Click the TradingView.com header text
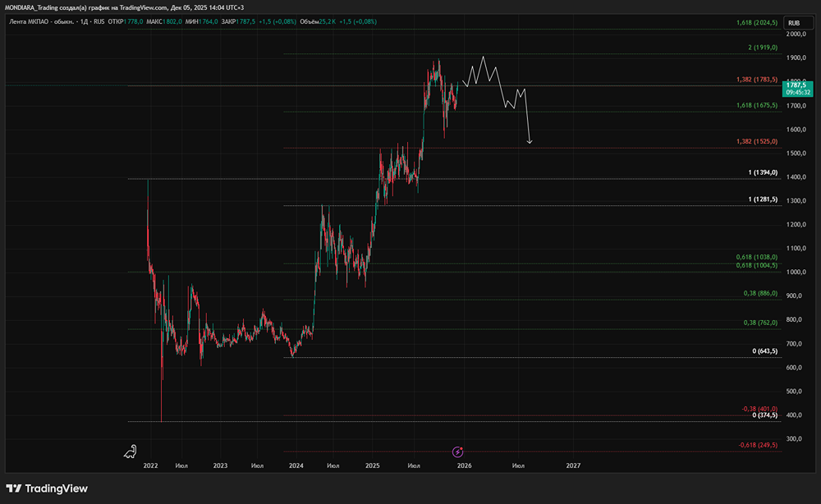821x504 pixels. pos(144,7)
